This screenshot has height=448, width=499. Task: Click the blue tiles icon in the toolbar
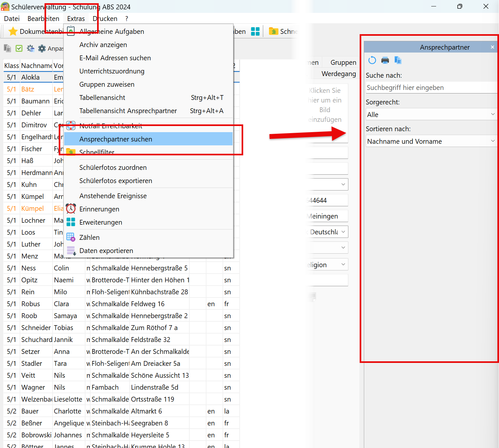click(x=255, y=31)
